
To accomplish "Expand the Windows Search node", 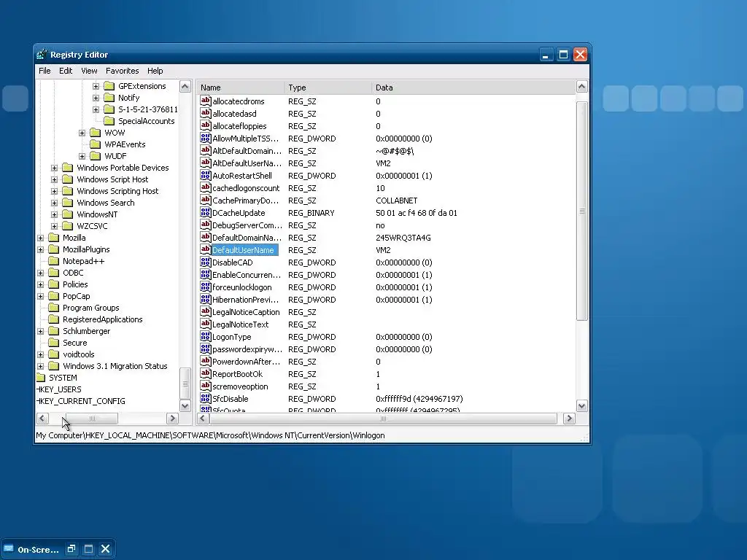I will tap(54, 203).
